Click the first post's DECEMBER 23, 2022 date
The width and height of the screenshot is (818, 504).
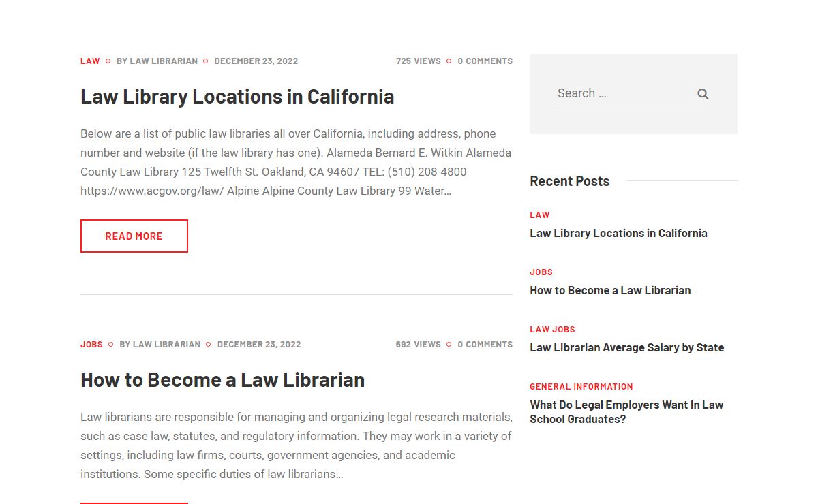(x=256, y=61)
